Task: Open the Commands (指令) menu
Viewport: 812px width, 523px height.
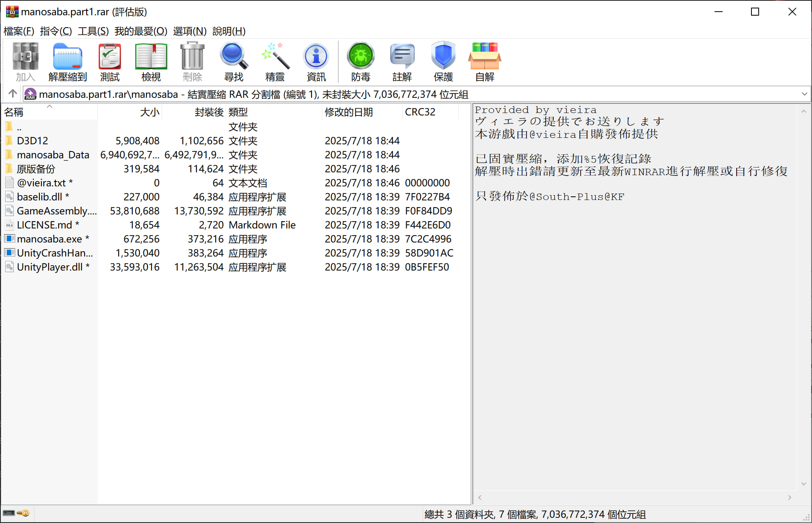Action: (56, 31)
